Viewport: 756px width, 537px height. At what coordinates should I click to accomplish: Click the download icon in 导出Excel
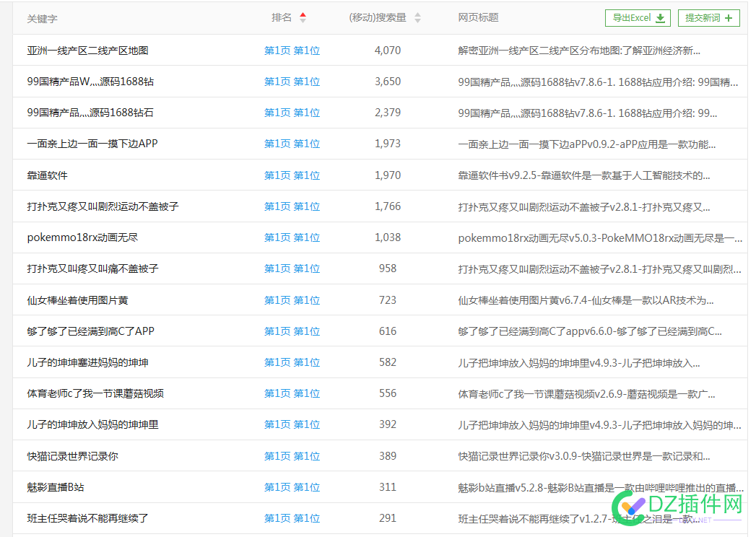[661, 18]
